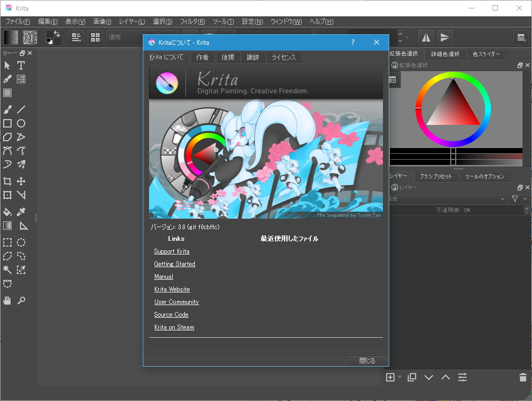This screenshot has width=532, height=401.
Task: Select the Rectangular selection tool
Action: point(7,242)
